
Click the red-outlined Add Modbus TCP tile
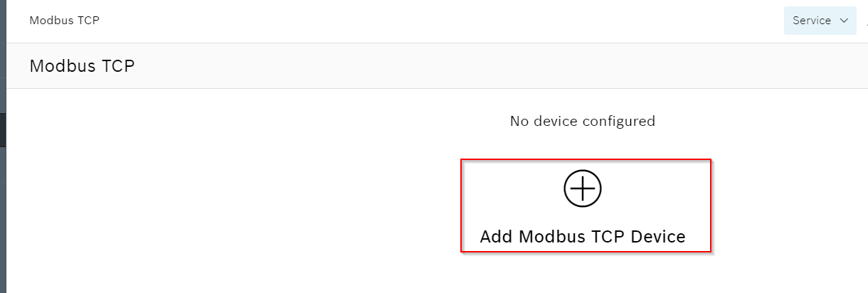[x=586, y=206]
